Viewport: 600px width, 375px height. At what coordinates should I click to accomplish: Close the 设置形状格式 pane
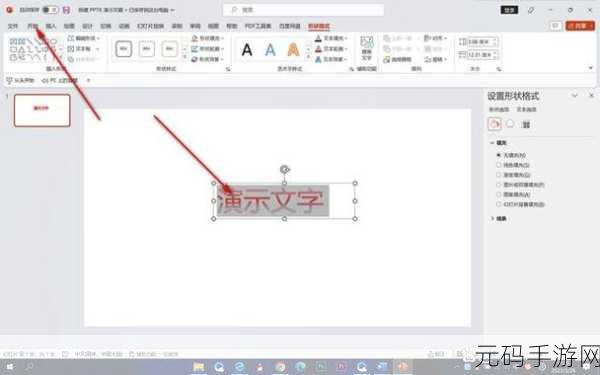coord(591,95)
